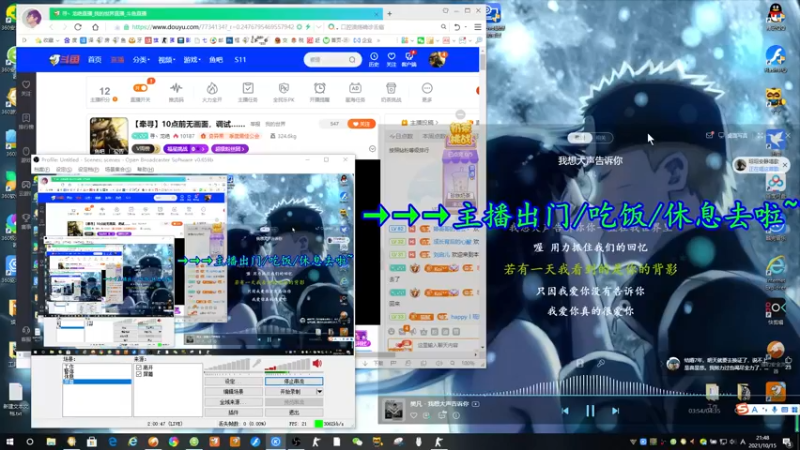Open the 蓝海任务 AD icon
Image resolution: width=800 pixels, height=450 pixels.
(355, 88)
